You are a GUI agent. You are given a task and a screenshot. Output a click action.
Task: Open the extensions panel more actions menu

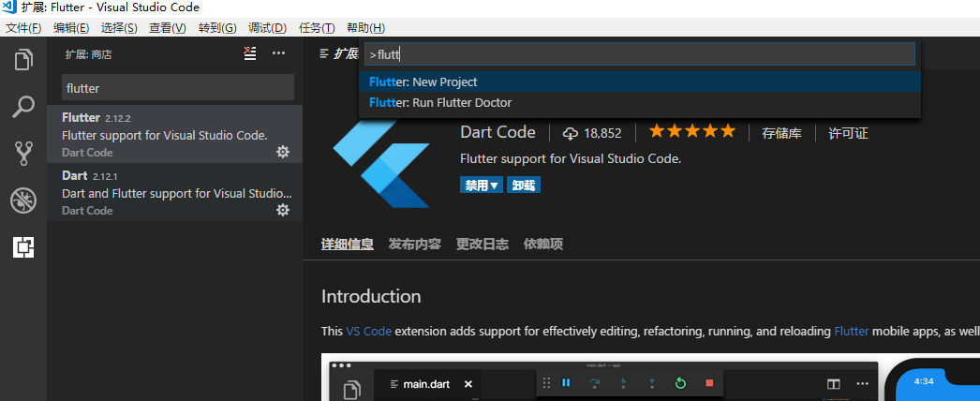pos(279,53)
